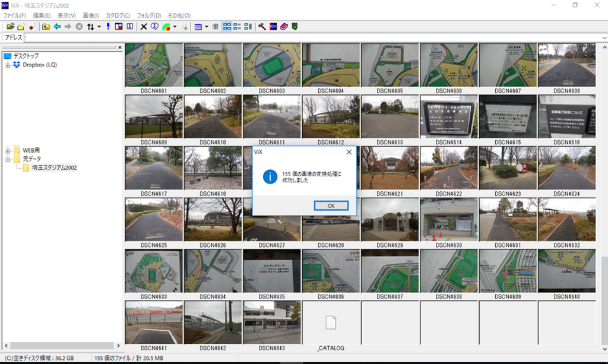Select the sort up-down arrows icon
The image size is (608, 364).
90,27
